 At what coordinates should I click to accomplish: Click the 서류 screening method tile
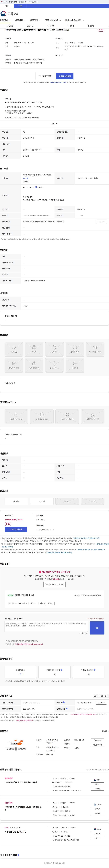click(16, 501)
